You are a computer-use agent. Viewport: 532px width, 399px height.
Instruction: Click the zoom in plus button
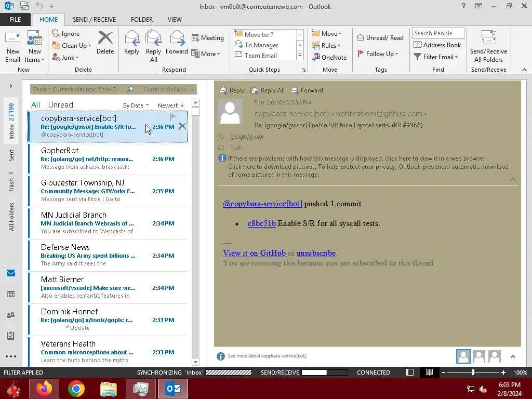coord(503,372)
